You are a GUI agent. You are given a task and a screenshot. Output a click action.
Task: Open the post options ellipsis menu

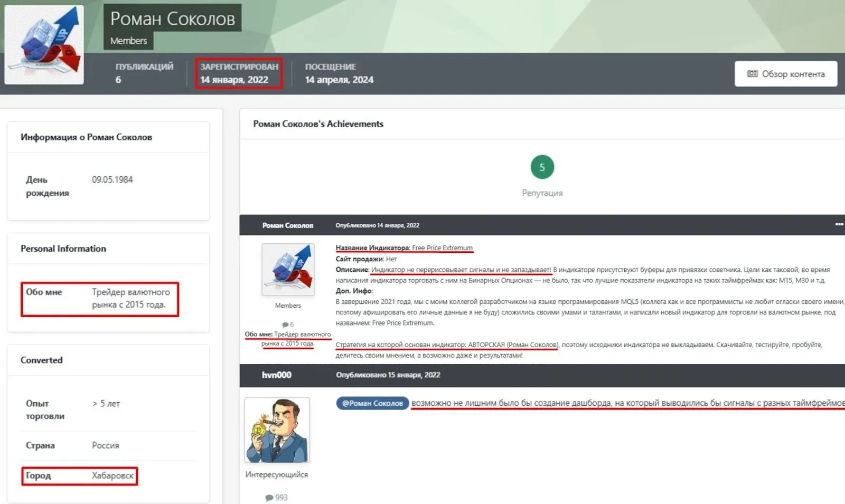click(x=839, y=225)
